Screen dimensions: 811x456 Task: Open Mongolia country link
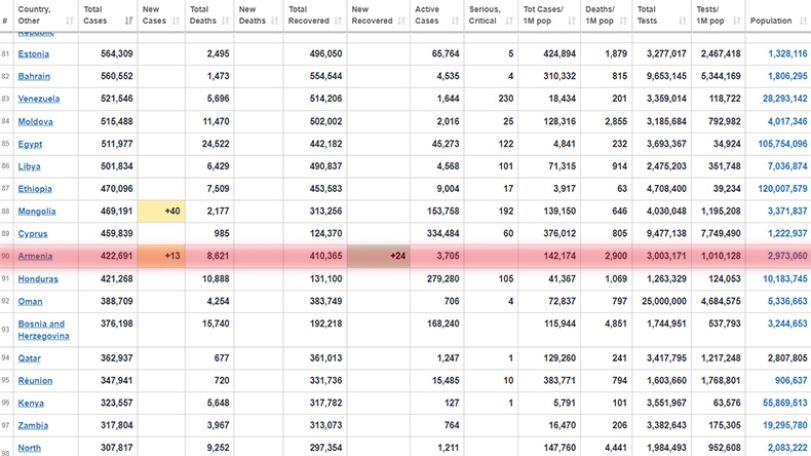37,211
